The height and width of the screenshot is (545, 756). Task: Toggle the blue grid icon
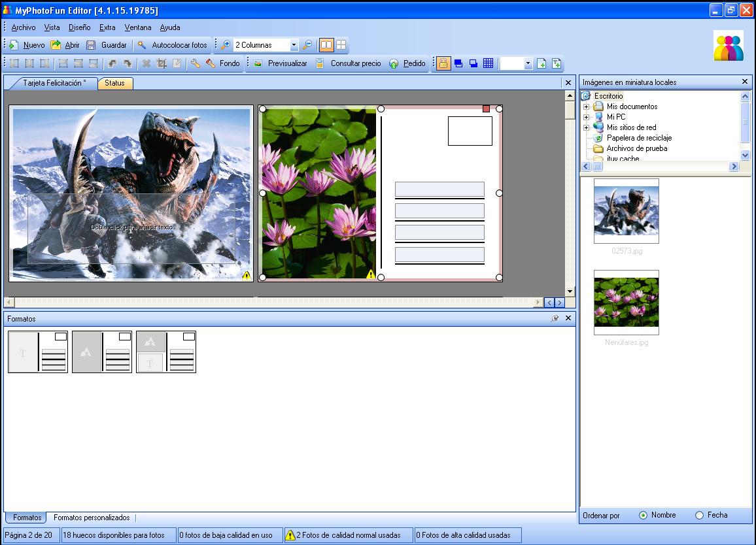(x=488, y=63)
